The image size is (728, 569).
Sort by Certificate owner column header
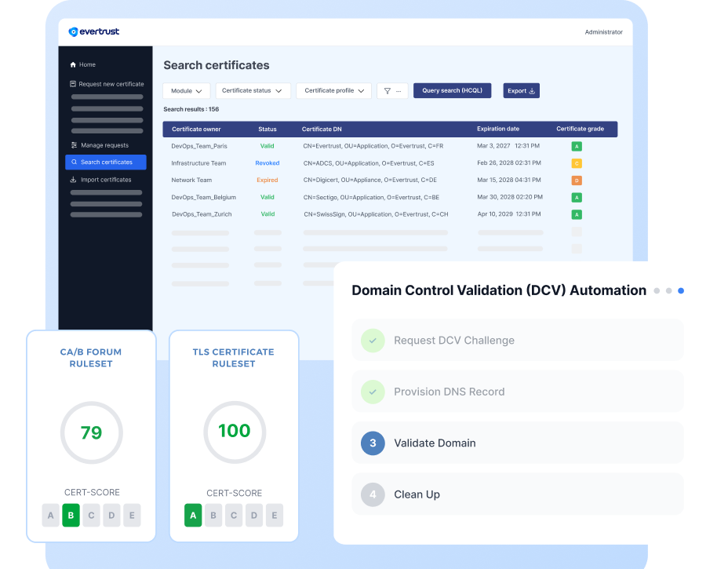point(196,129)
